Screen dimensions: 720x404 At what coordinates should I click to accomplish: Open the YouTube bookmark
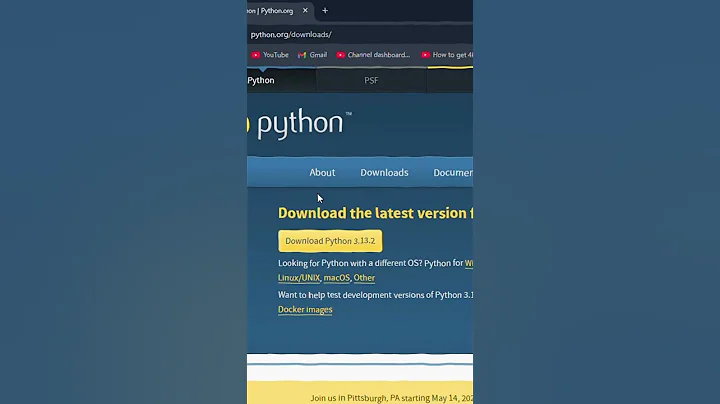(x=270, y=55)
